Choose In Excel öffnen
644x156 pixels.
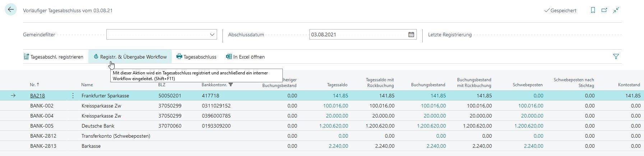[x=245, y=57]
